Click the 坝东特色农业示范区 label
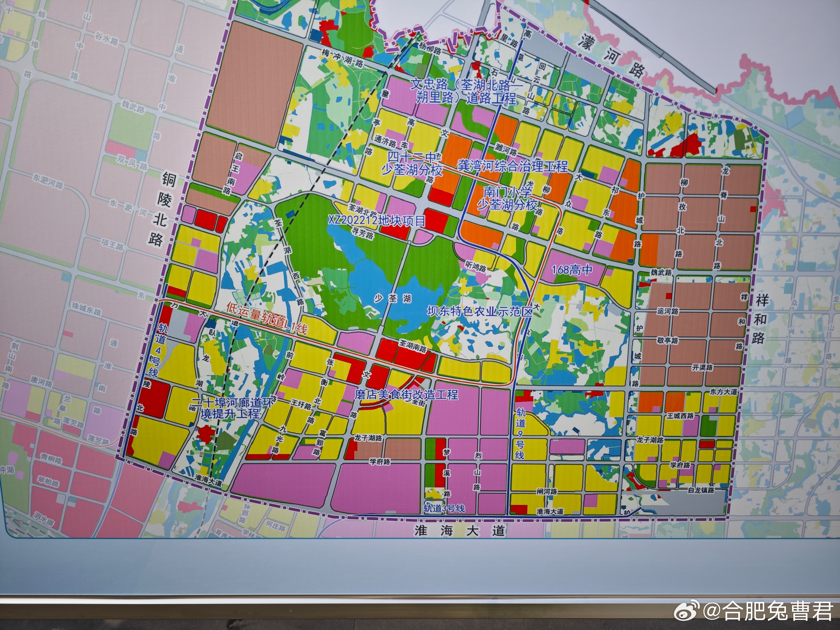This screenshot has height=630, width=840. click(x=480, y=311)
